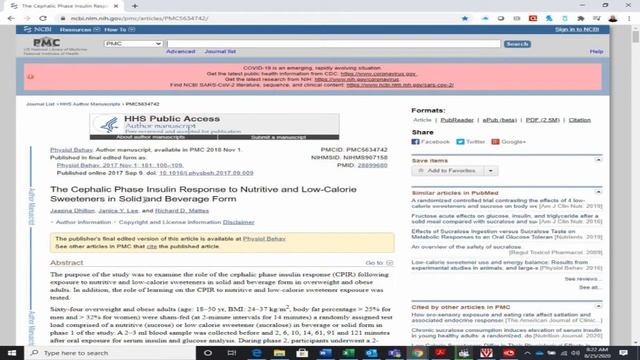Open the Chrome profile avatar
The width and height of the screenshot is (640, 360).
pos(613,18)
